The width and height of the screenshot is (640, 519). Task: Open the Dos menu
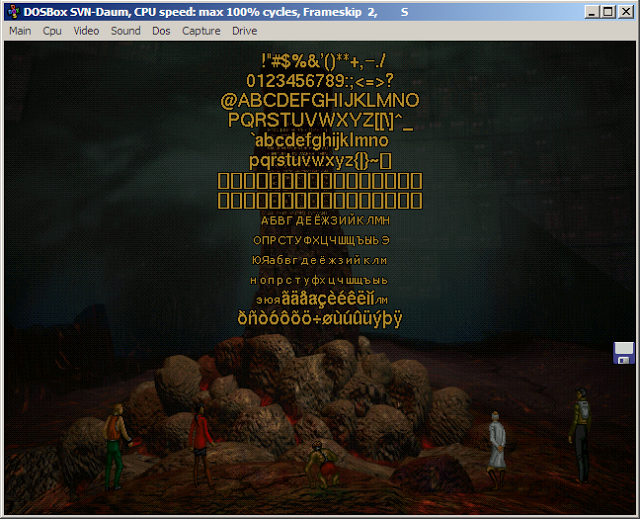[x=161, y=31]
